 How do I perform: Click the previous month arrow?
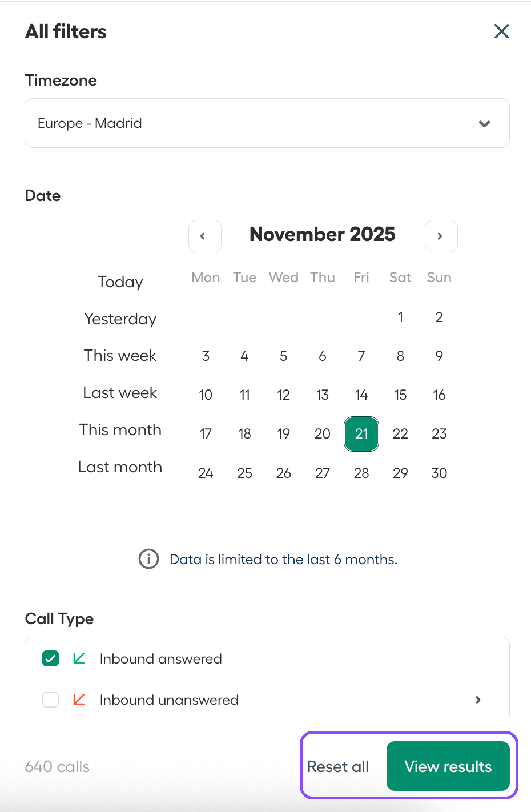coord(204,236)
